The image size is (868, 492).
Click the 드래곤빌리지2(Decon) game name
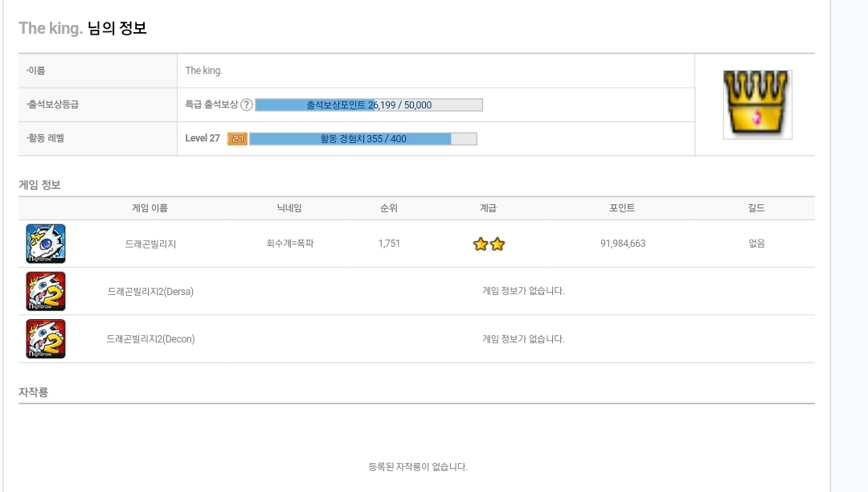[x=150, y=339]
